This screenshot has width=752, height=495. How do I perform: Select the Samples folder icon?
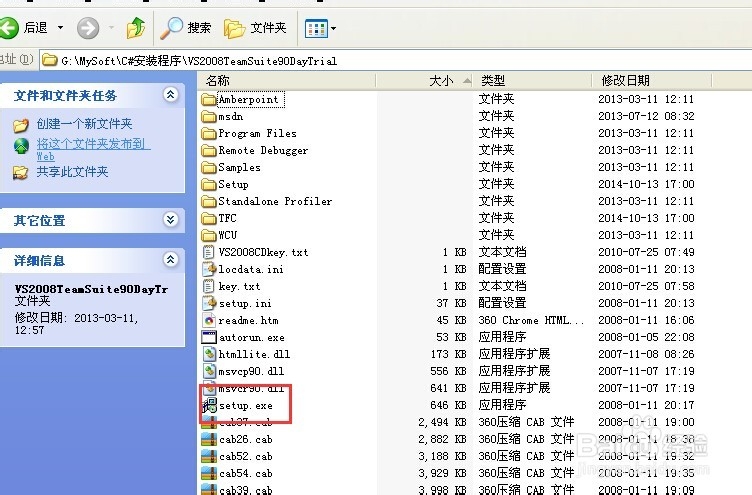[209, 168]
